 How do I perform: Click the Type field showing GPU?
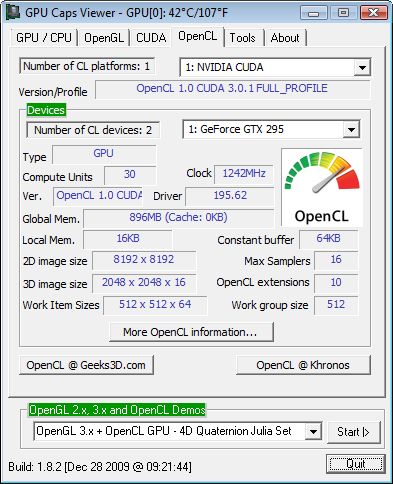(104, 154)
